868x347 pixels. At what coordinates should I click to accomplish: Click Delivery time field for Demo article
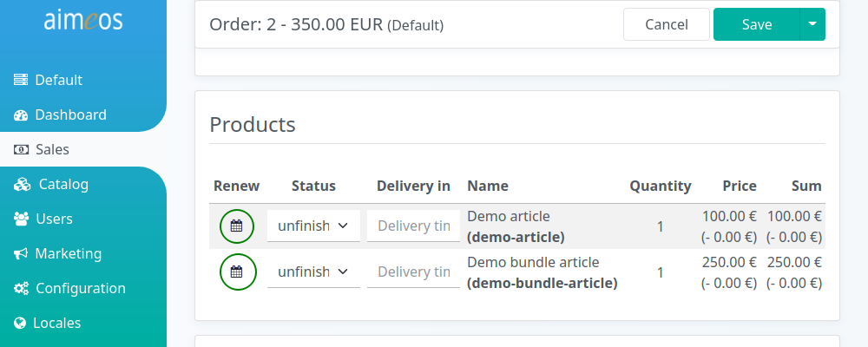[413, 226]
